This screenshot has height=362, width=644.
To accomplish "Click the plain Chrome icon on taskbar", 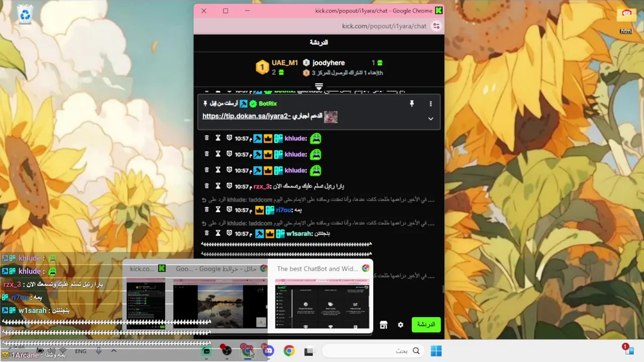I will [289, 351].
